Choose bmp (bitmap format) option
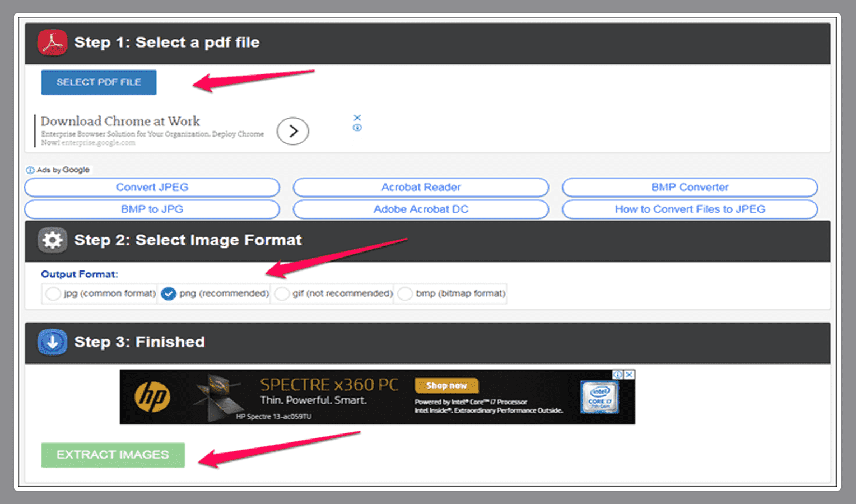856x504 pixels. (405, 293)
